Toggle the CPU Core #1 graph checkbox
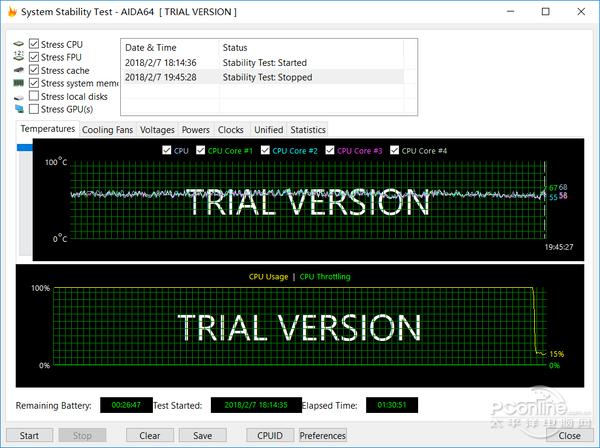600x448 pixels. click(201, 150)
